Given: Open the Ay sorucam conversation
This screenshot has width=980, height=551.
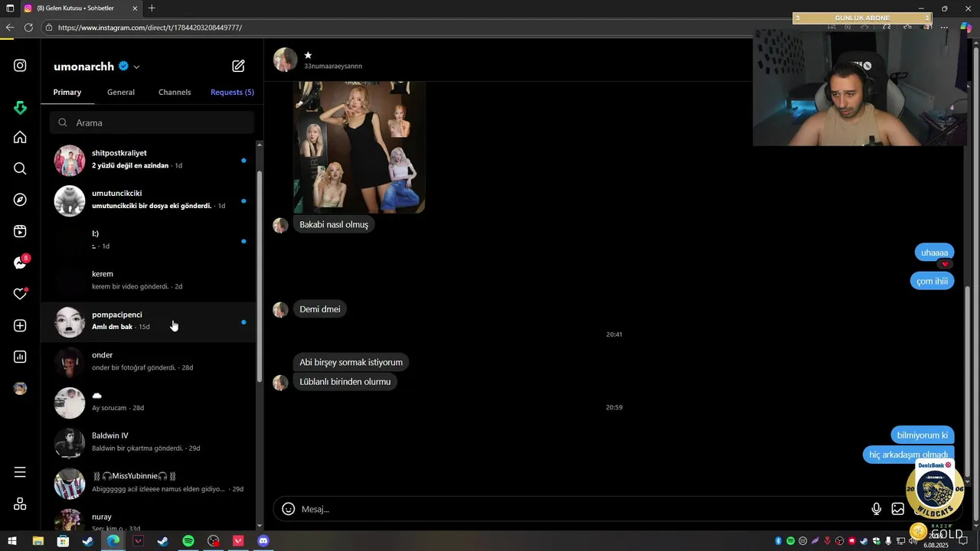Looking at the screenshot, I should pos(149,403).
